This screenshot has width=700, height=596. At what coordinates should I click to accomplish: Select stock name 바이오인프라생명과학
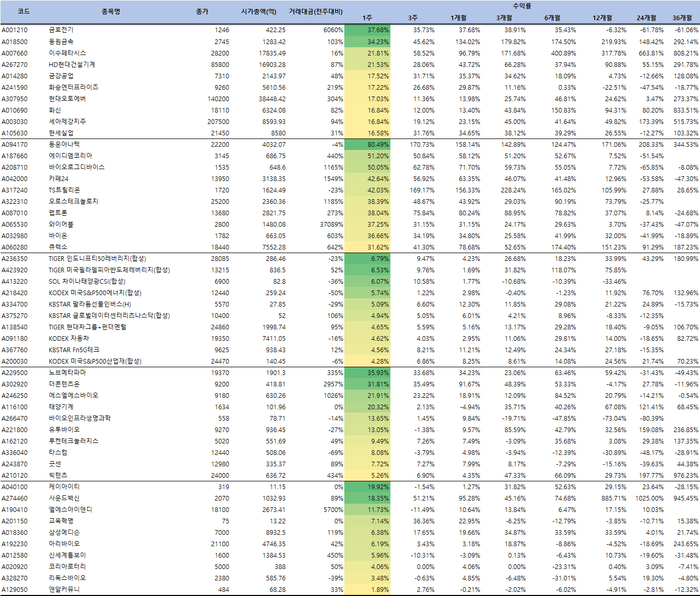coord(80,418)
